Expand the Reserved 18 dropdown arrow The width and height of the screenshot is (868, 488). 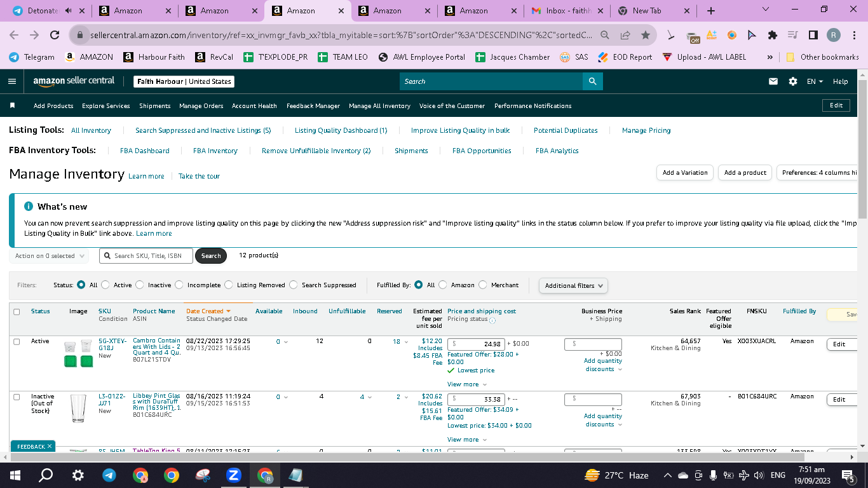coord(406,342)
